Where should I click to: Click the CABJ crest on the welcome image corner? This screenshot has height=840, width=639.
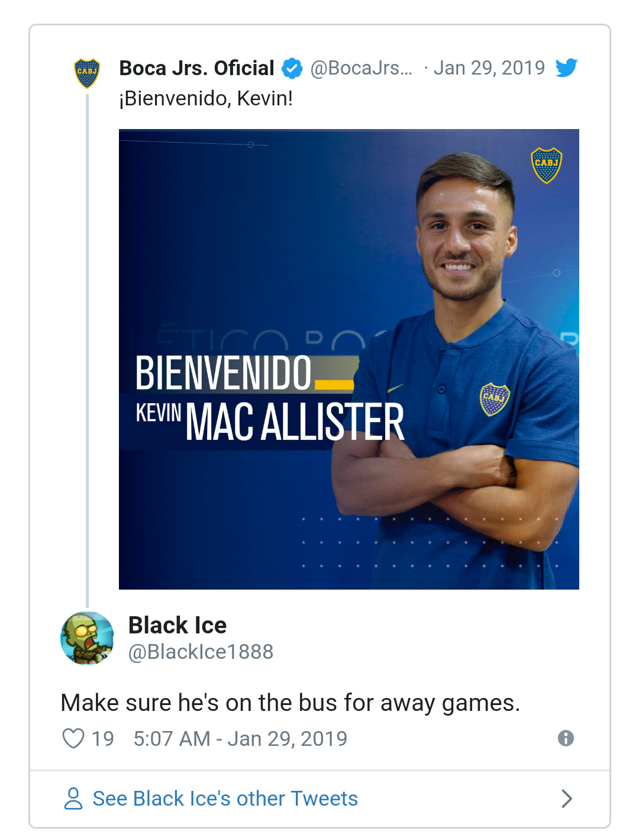[x=546, y=165]
